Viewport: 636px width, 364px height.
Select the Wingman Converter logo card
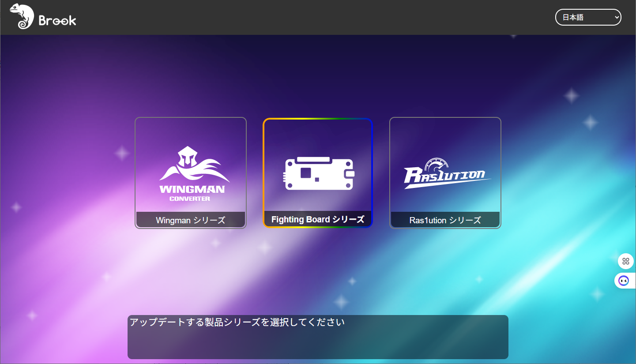(x=191, y=173)
